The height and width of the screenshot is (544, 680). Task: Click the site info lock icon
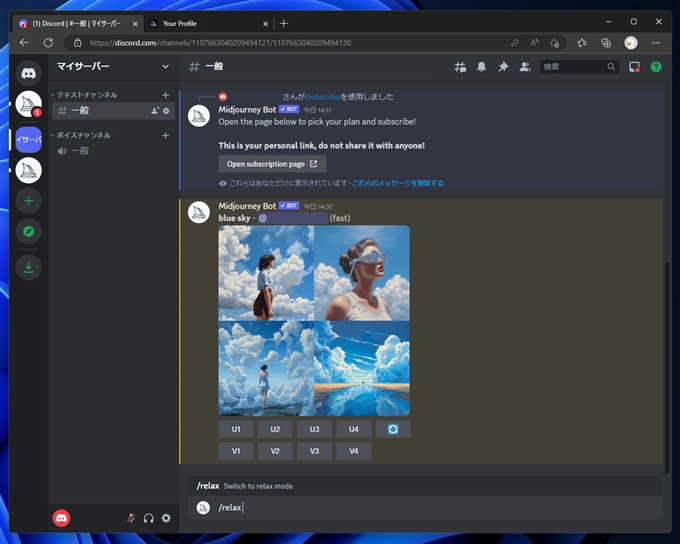pos(78,43)
